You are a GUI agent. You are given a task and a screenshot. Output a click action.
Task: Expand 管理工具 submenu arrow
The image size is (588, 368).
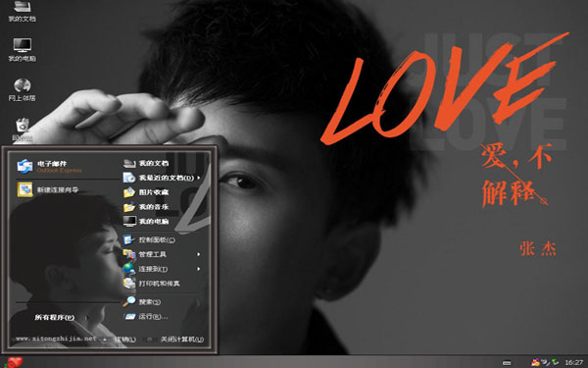pos(198,254)
